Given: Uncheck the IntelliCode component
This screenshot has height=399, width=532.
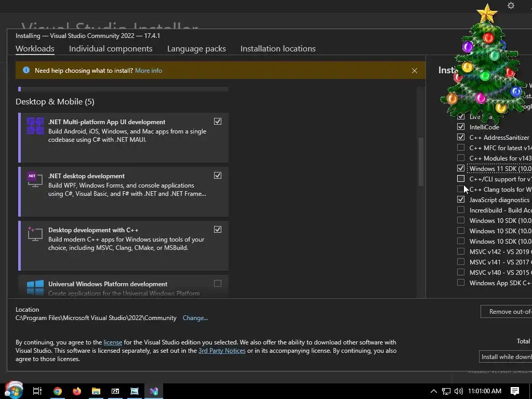Looking at the screenshot, I should click(x=461, y=127).
